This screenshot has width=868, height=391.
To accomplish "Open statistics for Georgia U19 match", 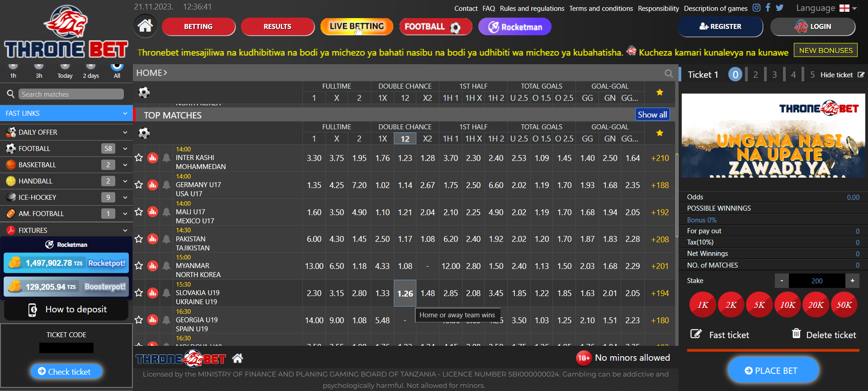I will click(x=153, y=320).
